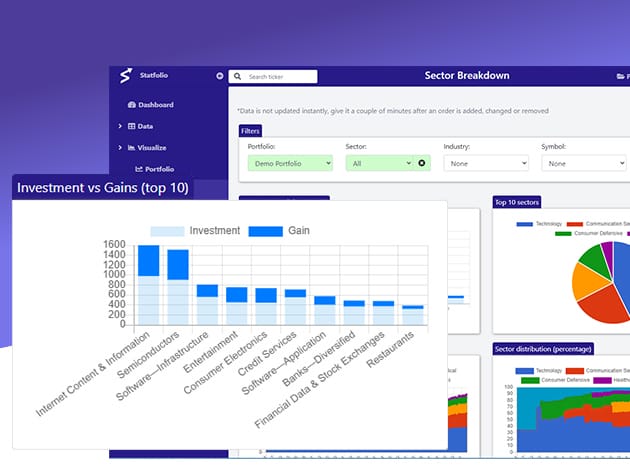Clear the Sector filter with the x icon
630x473 pixels.
coord(422,163)
